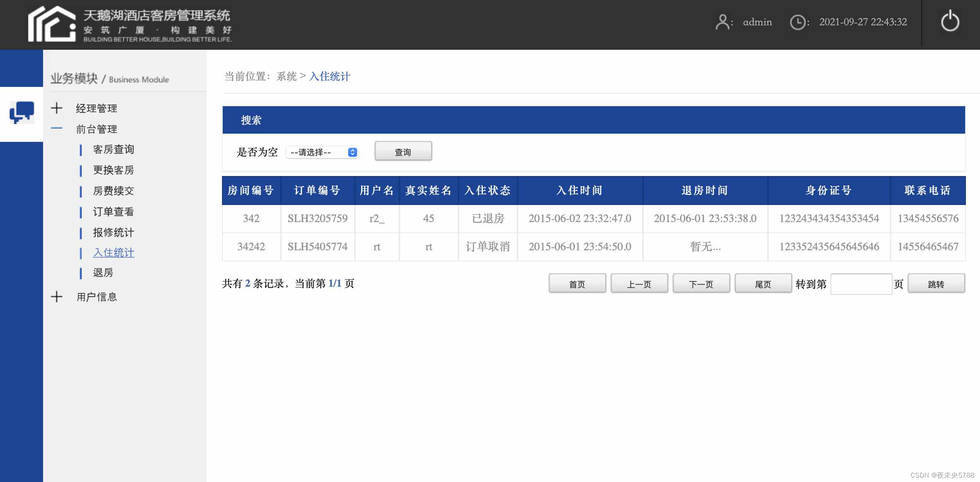980x482 pixels.
Task: Expand 经理管理 with its plus icon
Action: coord(57,108)
